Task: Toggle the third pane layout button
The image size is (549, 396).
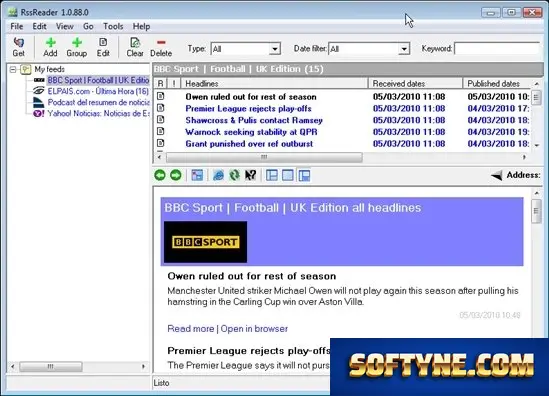Action: click(304, 175)
